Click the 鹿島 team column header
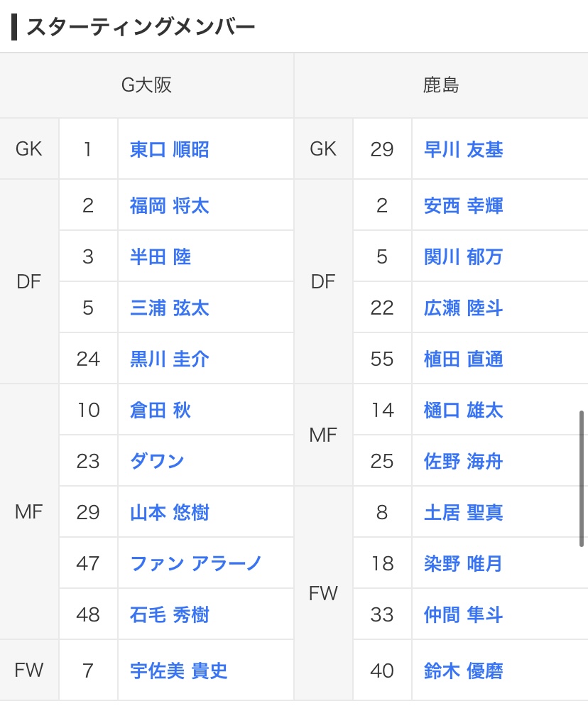588x716 pixels. tap(441, 85)
